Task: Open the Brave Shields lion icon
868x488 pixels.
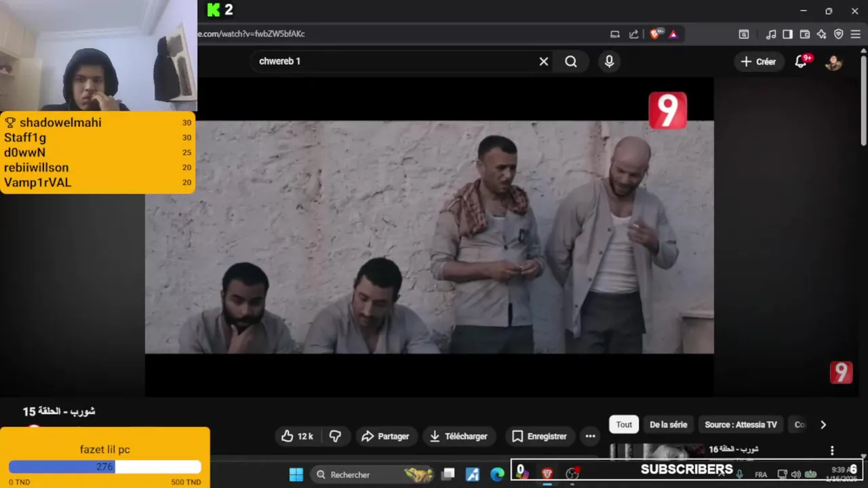Action: [655, 34]
